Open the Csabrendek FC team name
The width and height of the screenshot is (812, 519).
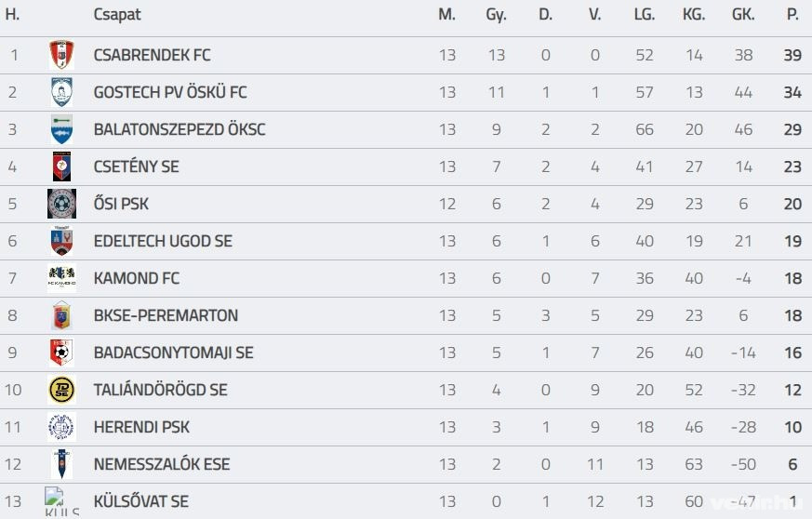click(153, 55)
